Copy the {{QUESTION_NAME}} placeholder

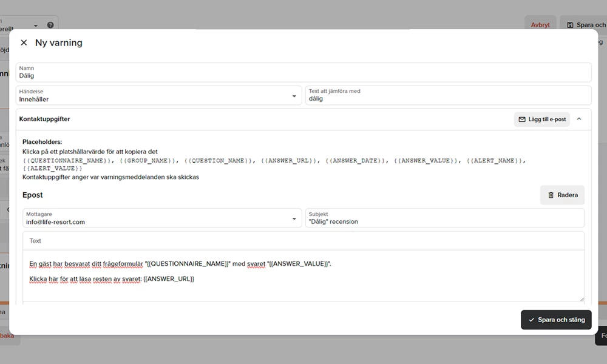(218, 161)
